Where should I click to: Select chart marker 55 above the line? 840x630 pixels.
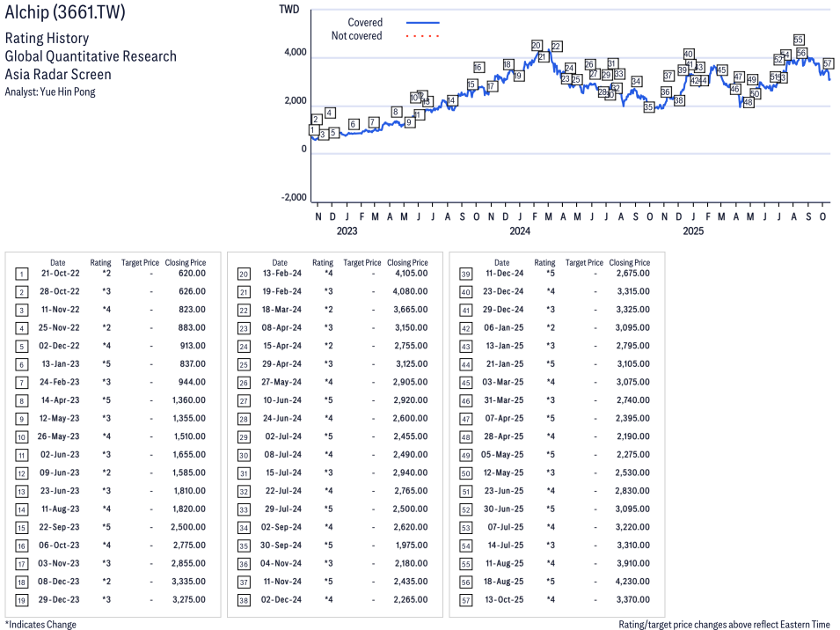tap(799, 40)
